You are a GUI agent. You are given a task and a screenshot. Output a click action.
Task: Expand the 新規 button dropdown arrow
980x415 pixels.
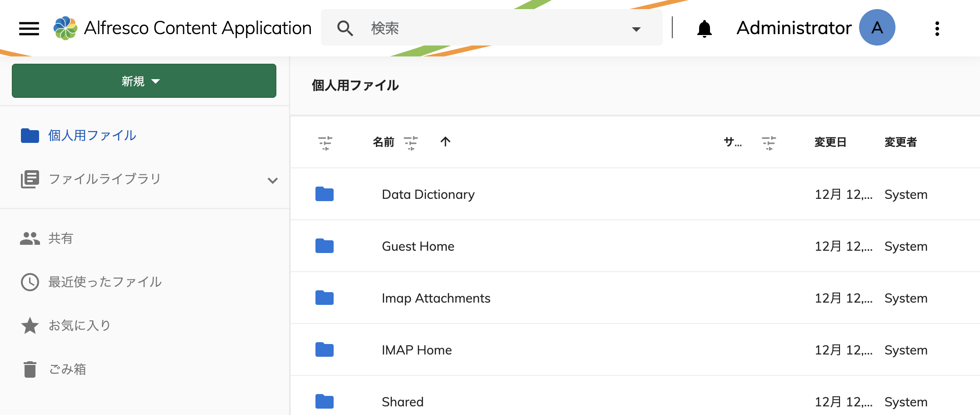[156, 81]
